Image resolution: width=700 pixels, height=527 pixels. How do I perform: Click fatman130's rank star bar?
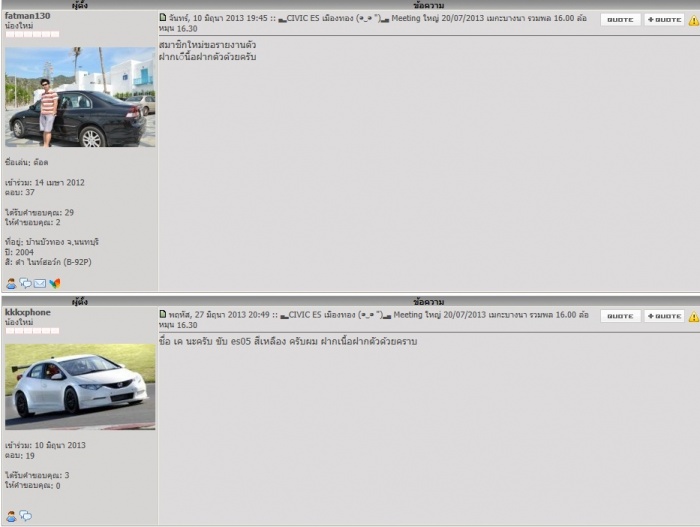coord(32,34)
